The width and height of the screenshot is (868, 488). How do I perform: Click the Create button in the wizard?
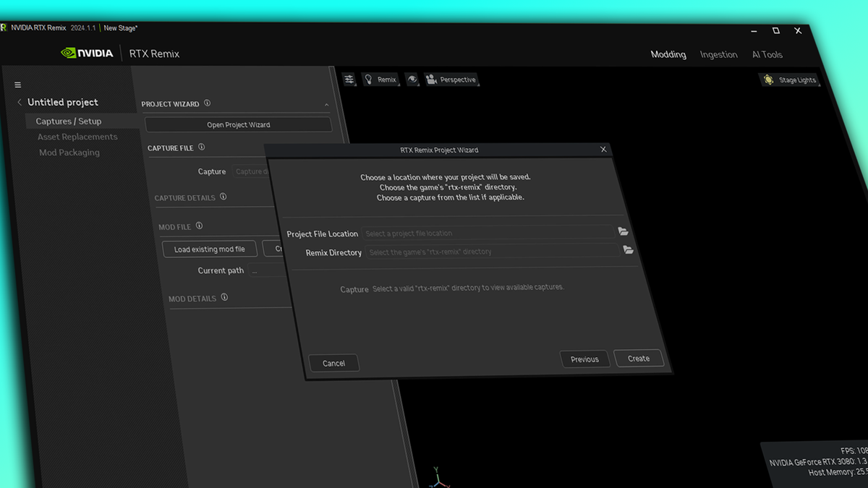pos(638,358)
